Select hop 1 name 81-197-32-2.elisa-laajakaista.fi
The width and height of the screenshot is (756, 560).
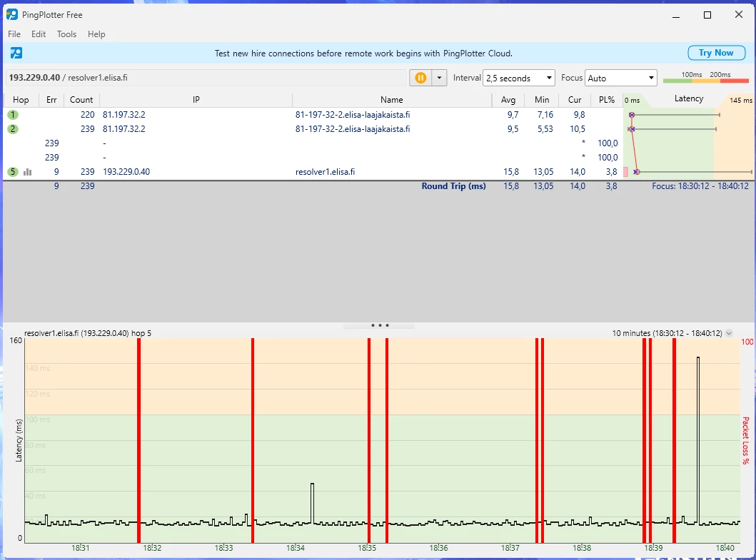pos(353,115)
